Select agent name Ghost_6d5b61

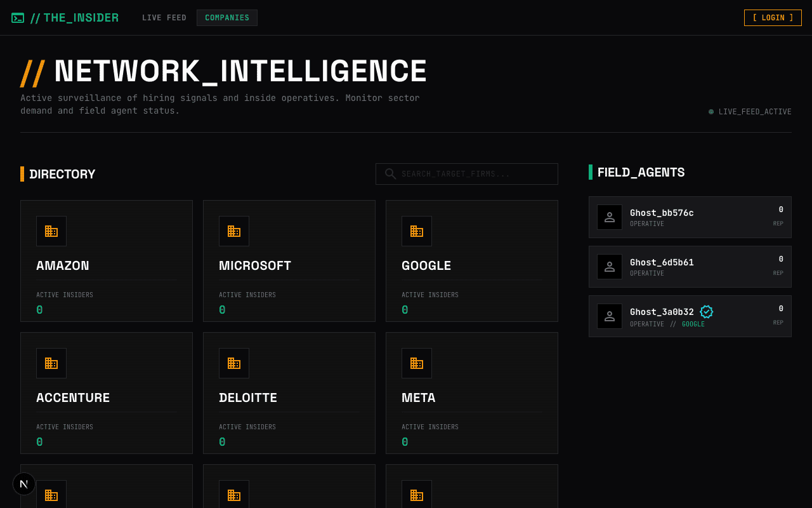pos(662,262)
